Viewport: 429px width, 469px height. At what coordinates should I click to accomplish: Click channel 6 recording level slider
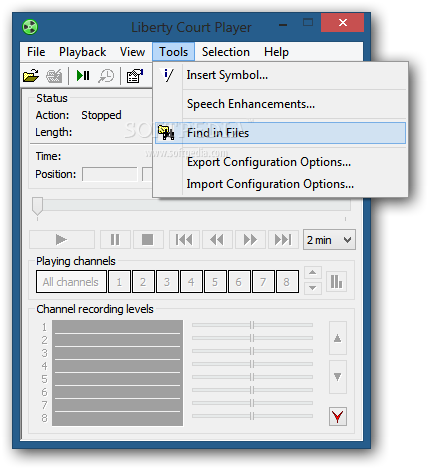click(252, 390)
